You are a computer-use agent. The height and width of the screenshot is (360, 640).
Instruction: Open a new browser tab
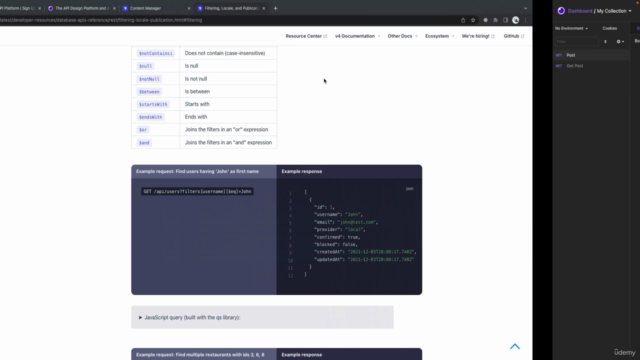coord(276,8)
